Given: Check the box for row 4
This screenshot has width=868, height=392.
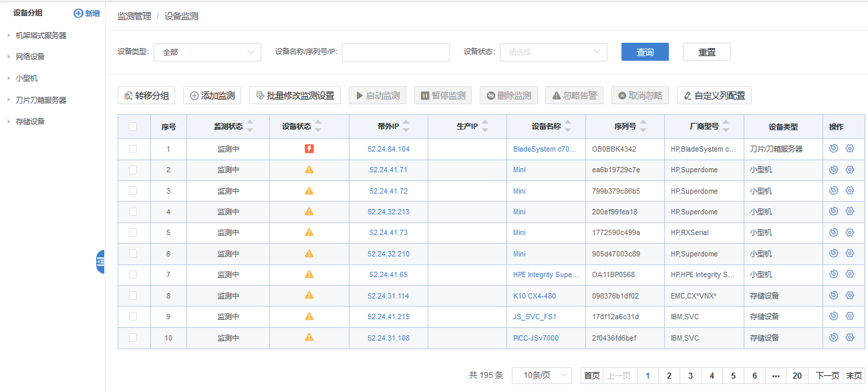Looking at the screenshot, I should 133,212.
